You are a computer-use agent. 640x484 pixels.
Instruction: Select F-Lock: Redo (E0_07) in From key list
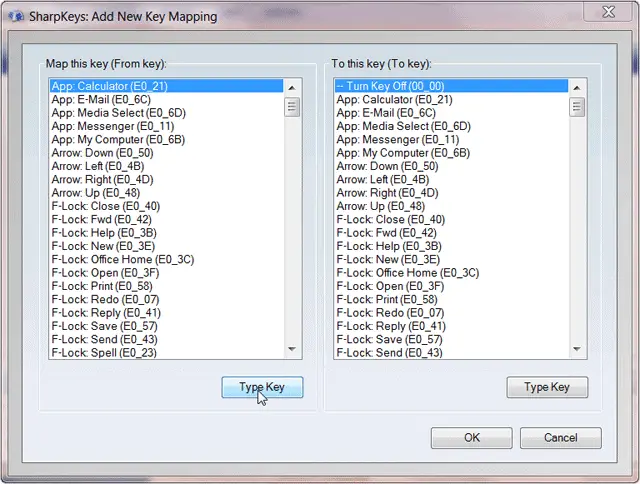click(x=166, y=300)
